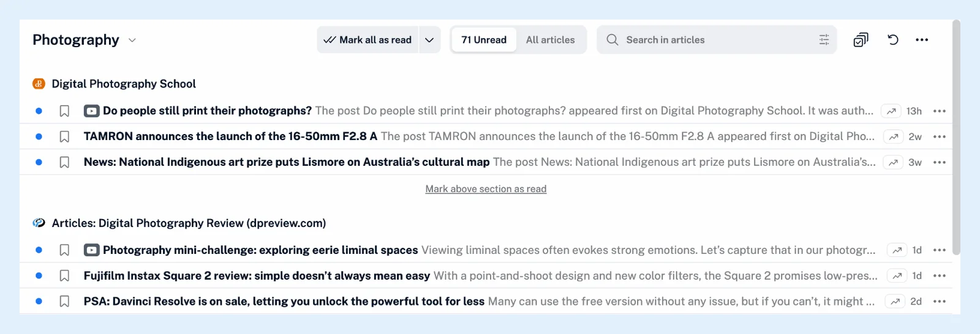Open PSA: Davinci Resolve on sale article
This screenshot has height=334, width=980.
click(x=284, y=302)
